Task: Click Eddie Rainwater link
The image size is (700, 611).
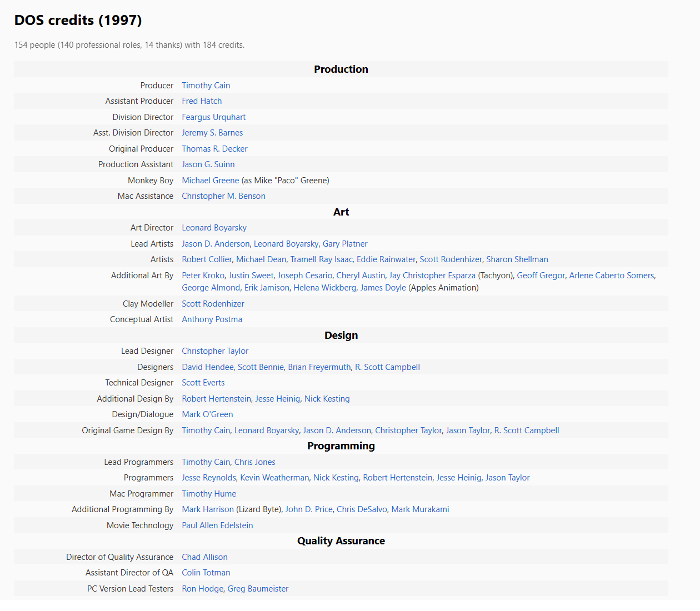Action: click(x=386, y=259)
